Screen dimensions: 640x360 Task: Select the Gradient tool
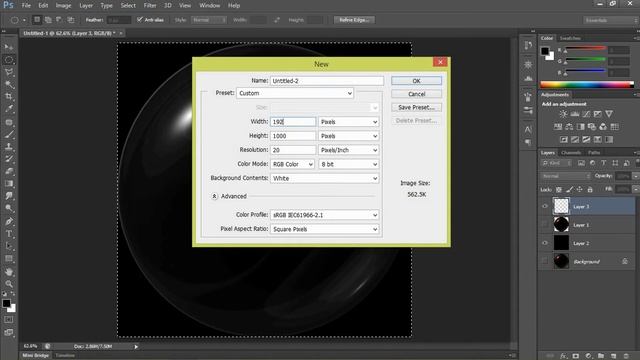tap(9, 184)
